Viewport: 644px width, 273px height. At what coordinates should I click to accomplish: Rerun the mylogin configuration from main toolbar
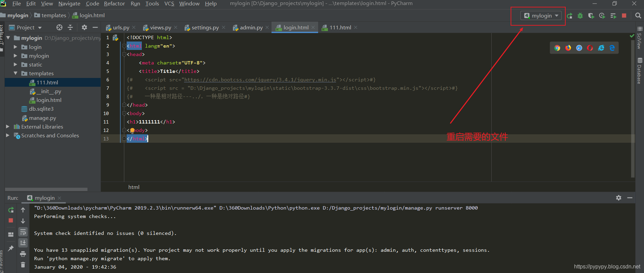[x=570, y=16]
